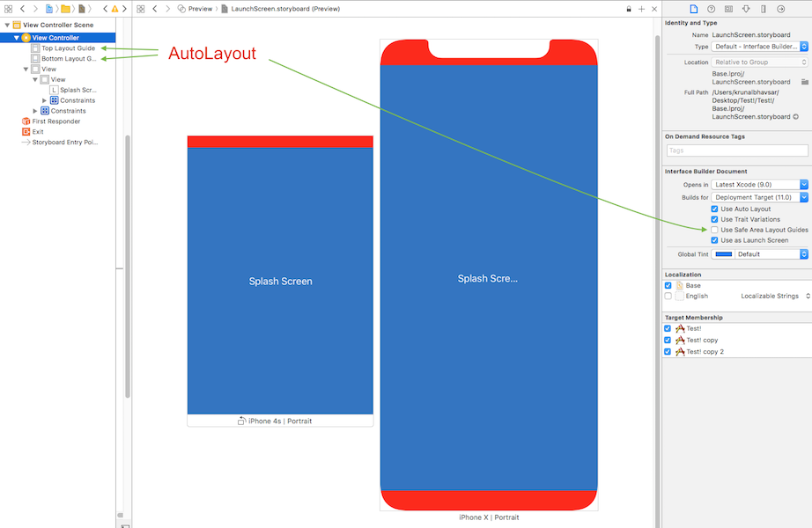Click the brown document icon in jump bar
Viewport: 812px width, 528px height.
[x=81, y=9]
